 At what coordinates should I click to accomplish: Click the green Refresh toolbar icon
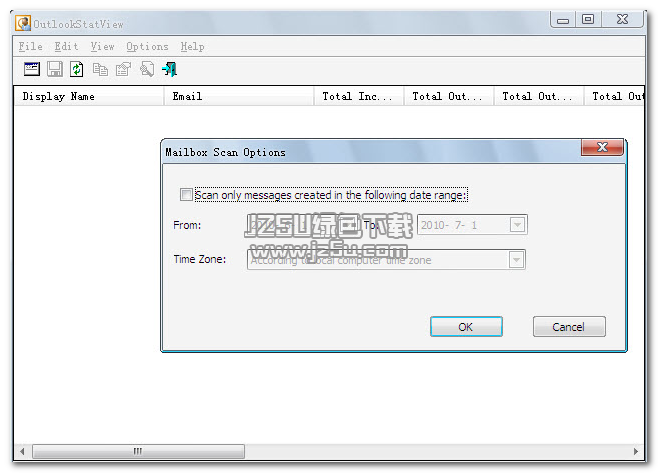(76, 69)
